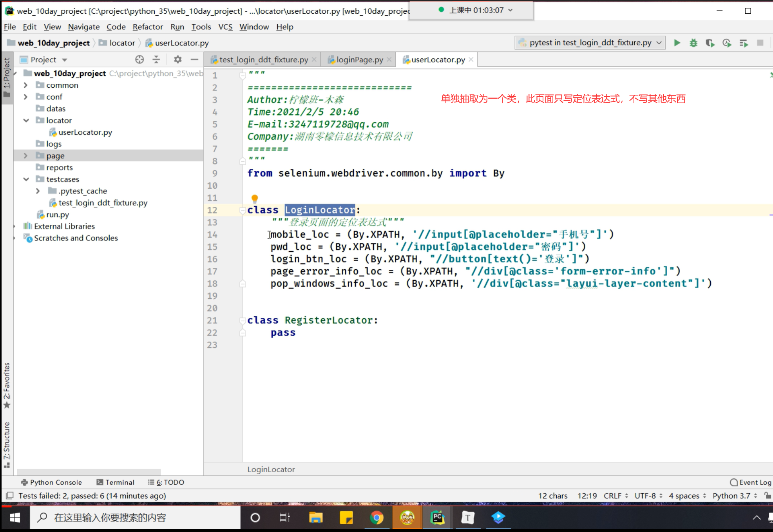Toggle the Structure side tool window
Screen dimensions: 773x532
[7, 444]
